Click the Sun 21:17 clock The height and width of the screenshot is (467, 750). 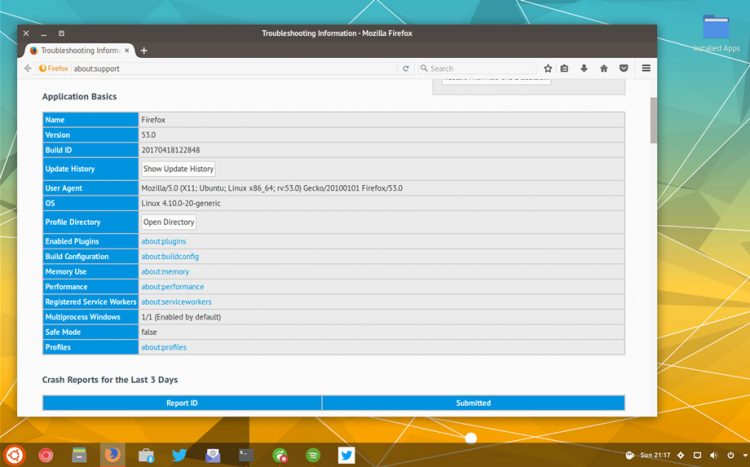655,455
